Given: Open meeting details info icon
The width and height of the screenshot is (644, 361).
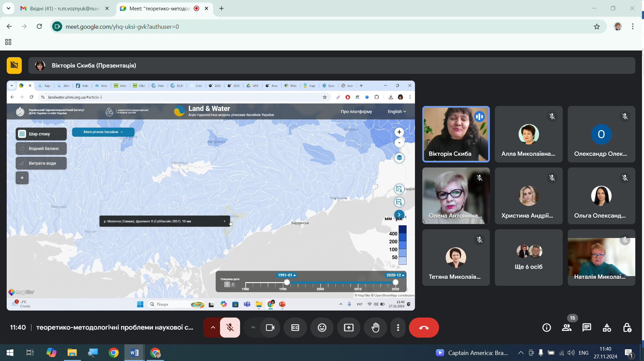Looking at the screenshot, I should click(x=546, y=328).
